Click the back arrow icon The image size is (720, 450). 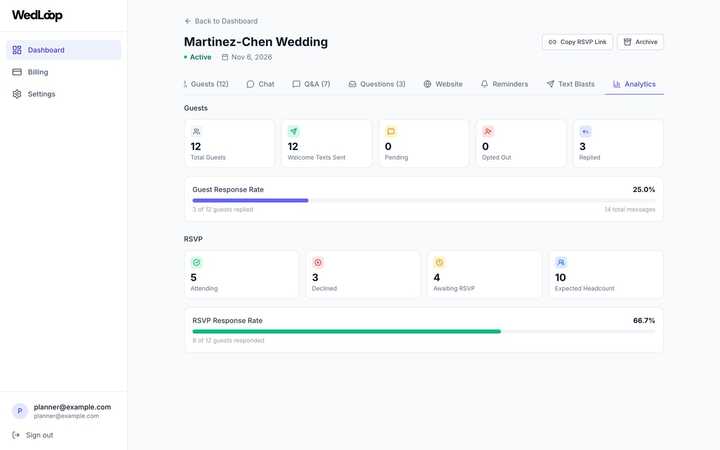[187, 21]
